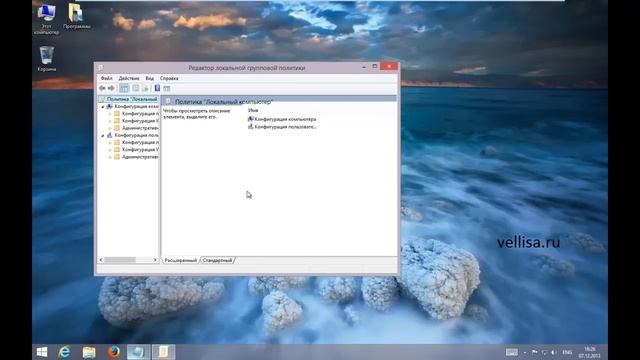Select Конфигурация компьютера node in the tree
640x360 pixels.
(136, 106)
